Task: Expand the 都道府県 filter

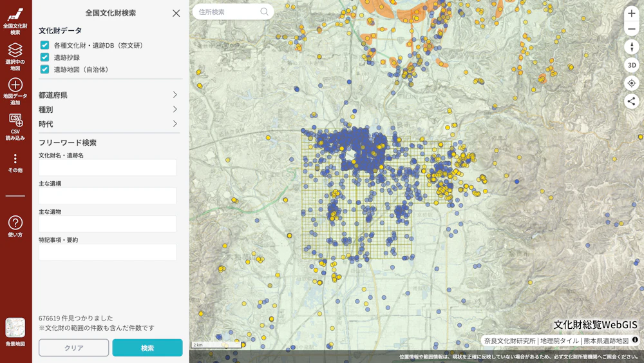Action: (108, 95)
